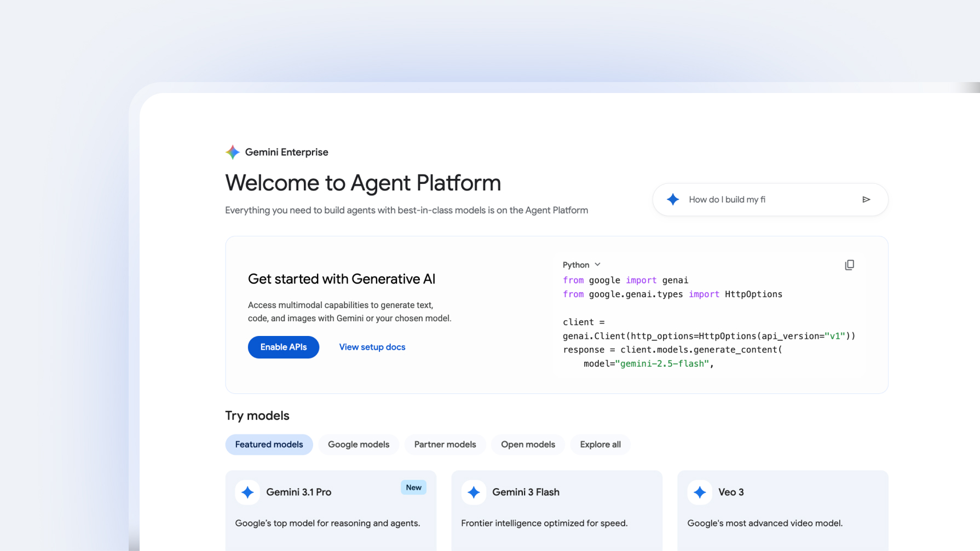Select the Featured models tab
The image size is (980, 551).
pos(269,444)
